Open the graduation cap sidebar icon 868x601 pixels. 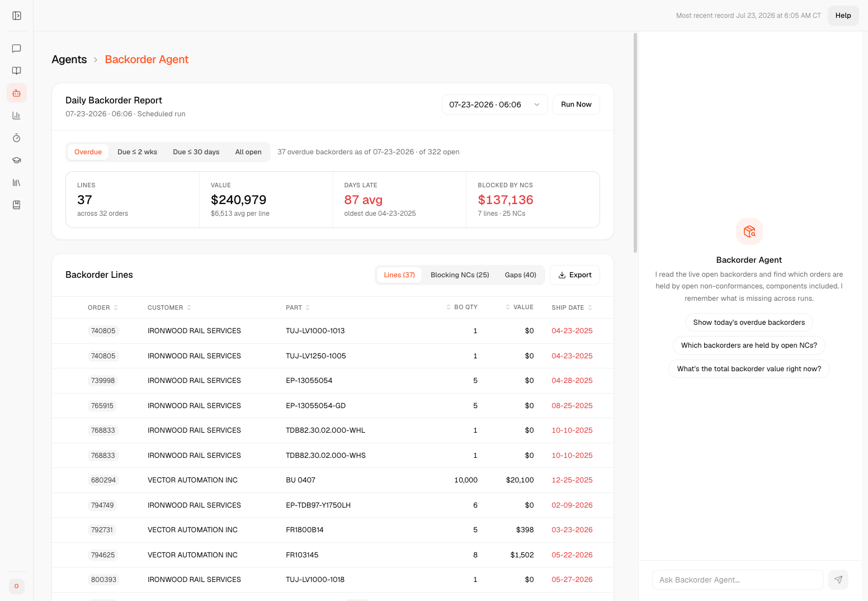tap(17, 160)
